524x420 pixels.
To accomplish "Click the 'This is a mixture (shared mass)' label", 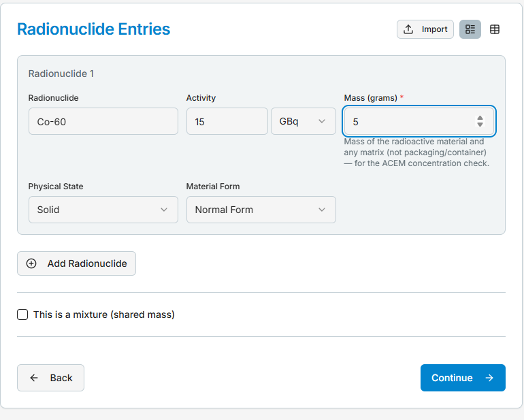I will [x=104, y=314].
